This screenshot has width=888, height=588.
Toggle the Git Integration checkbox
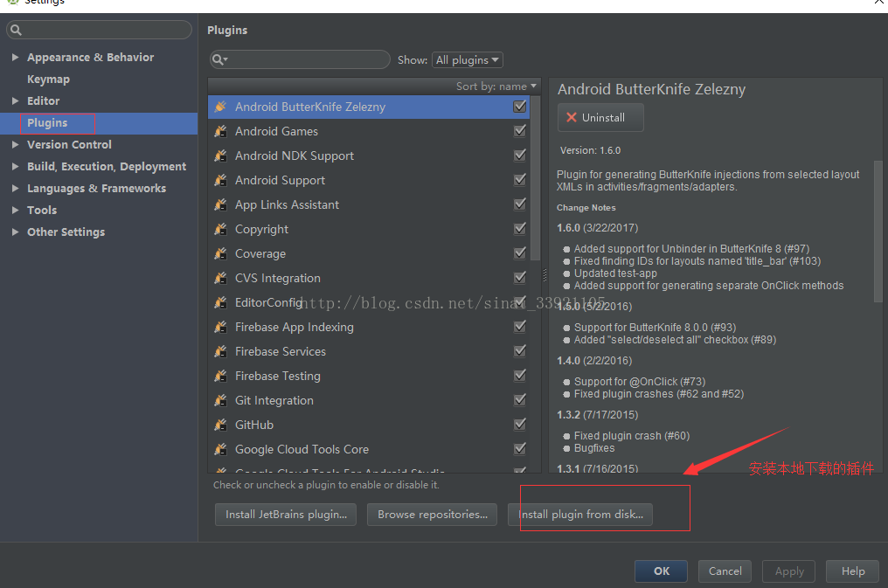[519, 399]
